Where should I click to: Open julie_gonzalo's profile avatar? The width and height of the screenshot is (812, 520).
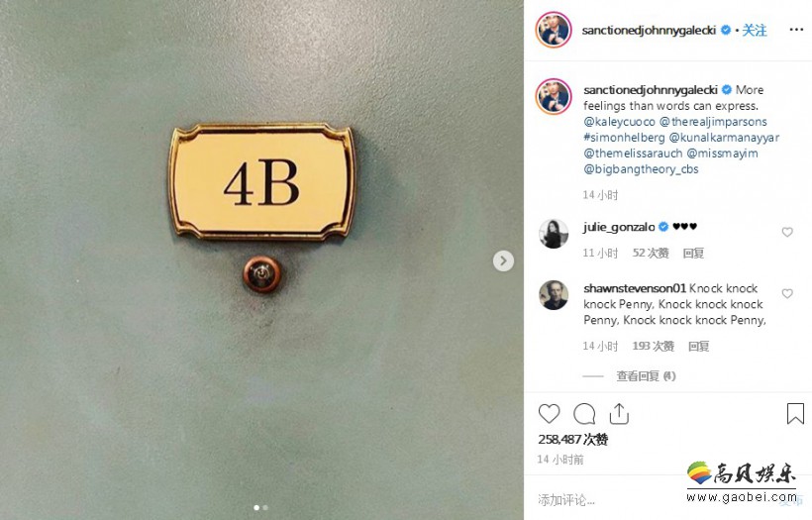[x=554, y=234]
